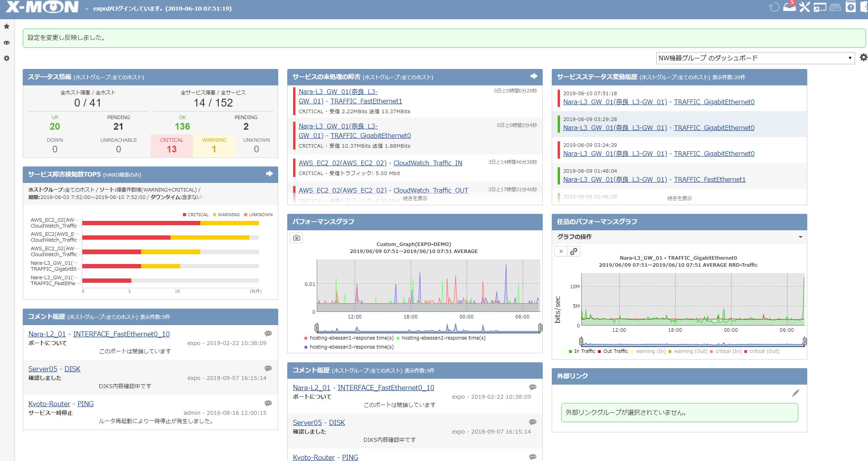The image size is (868, 461).
Task: Open the favorites star in the sidebar
Action: click(7, 26)
